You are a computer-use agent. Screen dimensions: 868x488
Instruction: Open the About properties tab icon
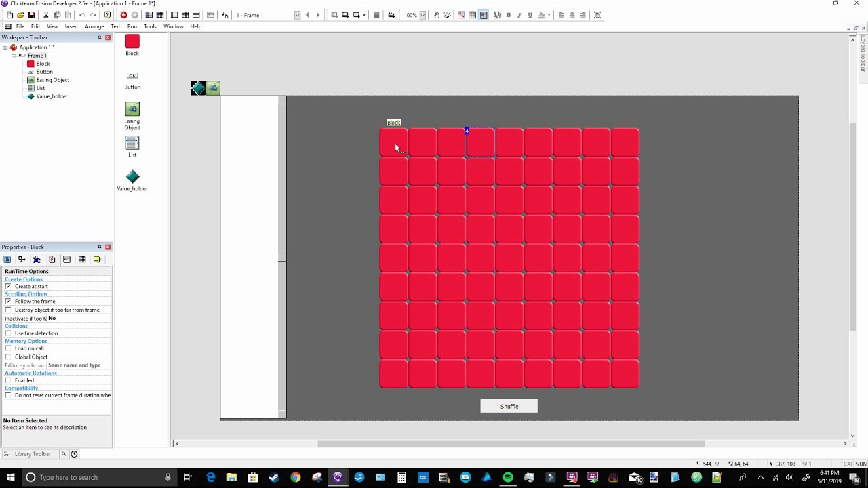coord(96,260)
